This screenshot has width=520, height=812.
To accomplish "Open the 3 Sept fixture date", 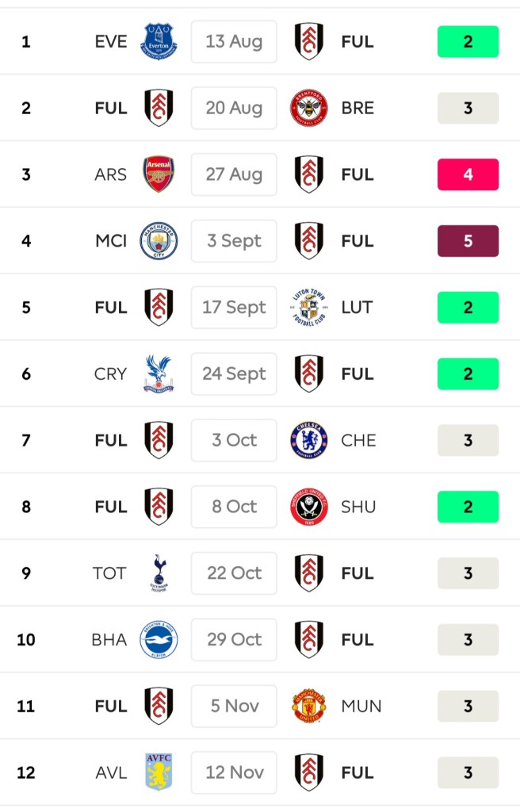I will 234,241.
